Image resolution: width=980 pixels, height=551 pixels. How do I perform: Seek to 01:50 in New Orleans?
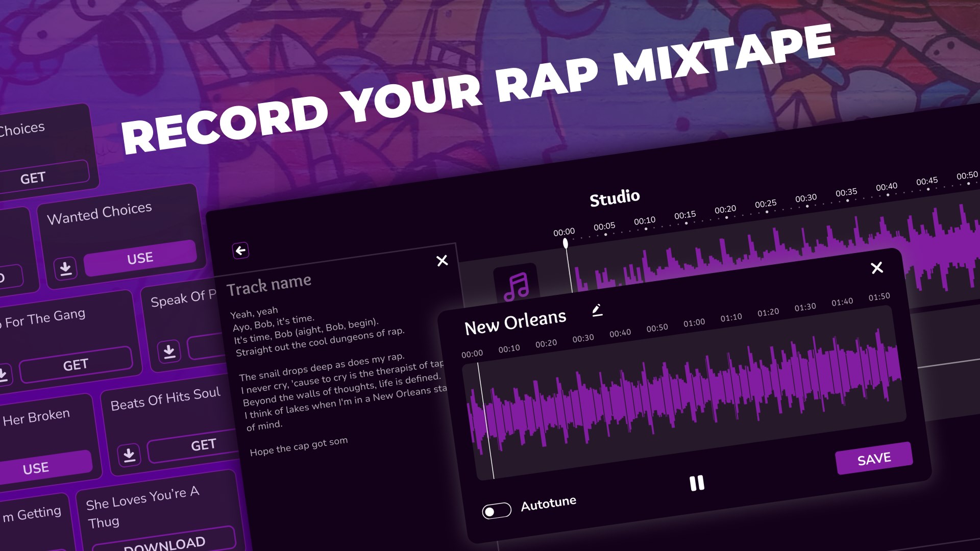tap(879, 296)
